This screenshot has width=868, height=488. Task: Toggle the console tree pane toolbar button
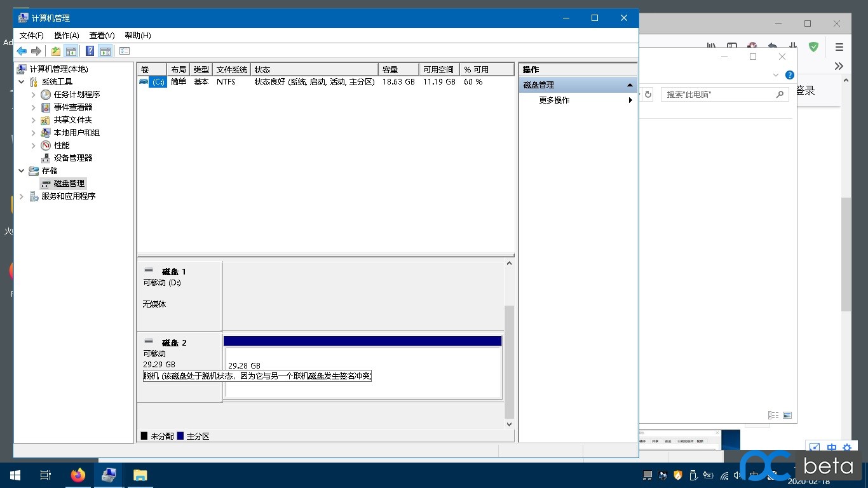point(71,51)
